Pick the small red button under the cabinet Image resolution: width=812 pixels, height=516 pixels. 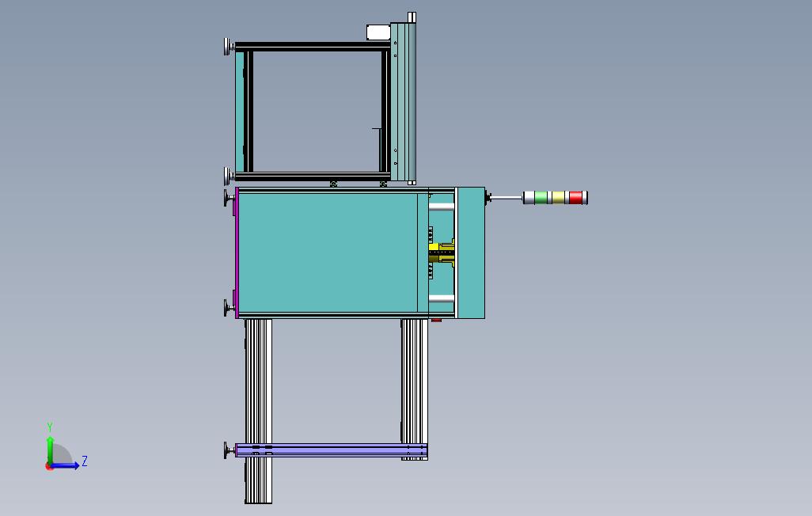437,321
